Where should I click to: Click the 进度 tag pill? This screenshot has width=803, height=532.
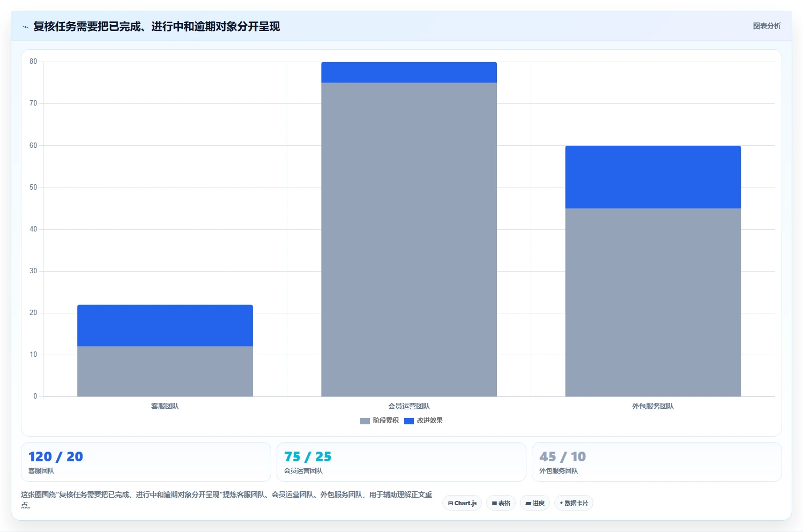(535, 503)
